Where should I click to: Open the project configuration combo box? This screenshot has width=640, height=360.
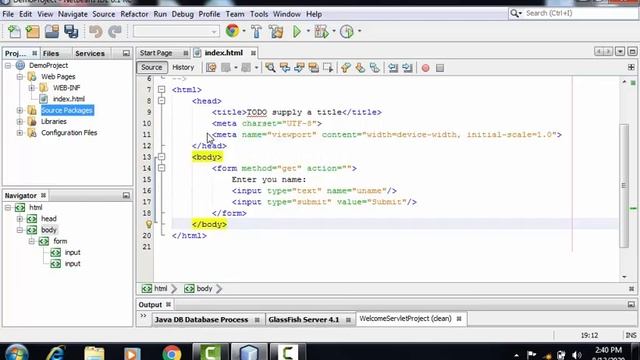[176, 31]
